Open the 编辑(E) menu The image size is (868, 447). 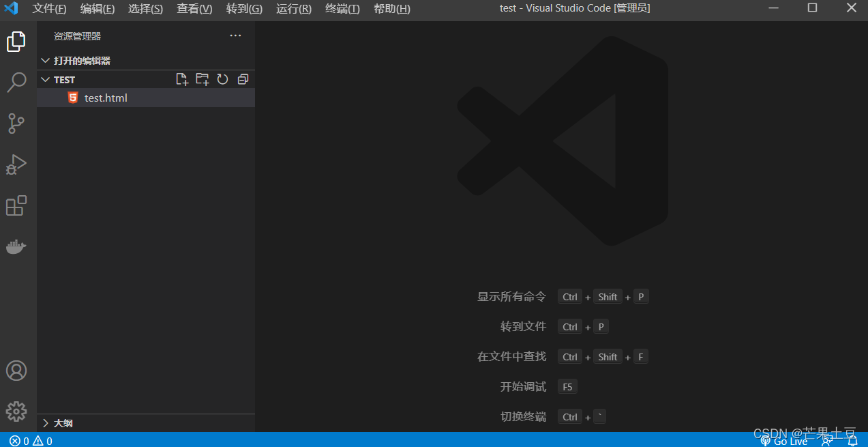coord(98,8)
